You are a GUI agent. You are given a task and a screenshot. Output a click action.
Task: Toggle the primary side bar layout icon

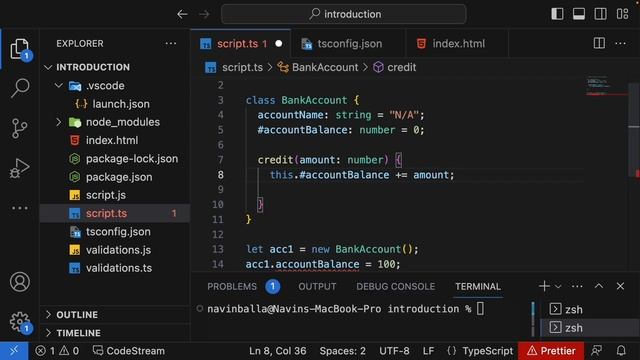[557, 14]
